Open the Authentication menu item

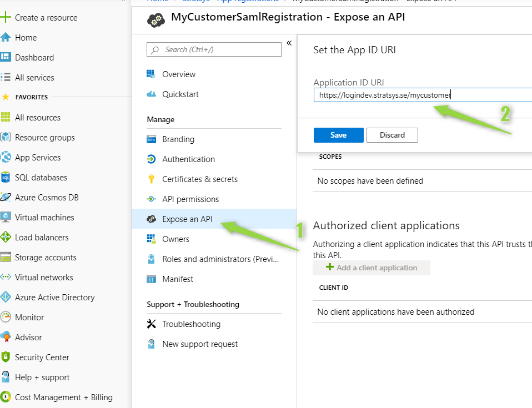(x=188, y=159)
